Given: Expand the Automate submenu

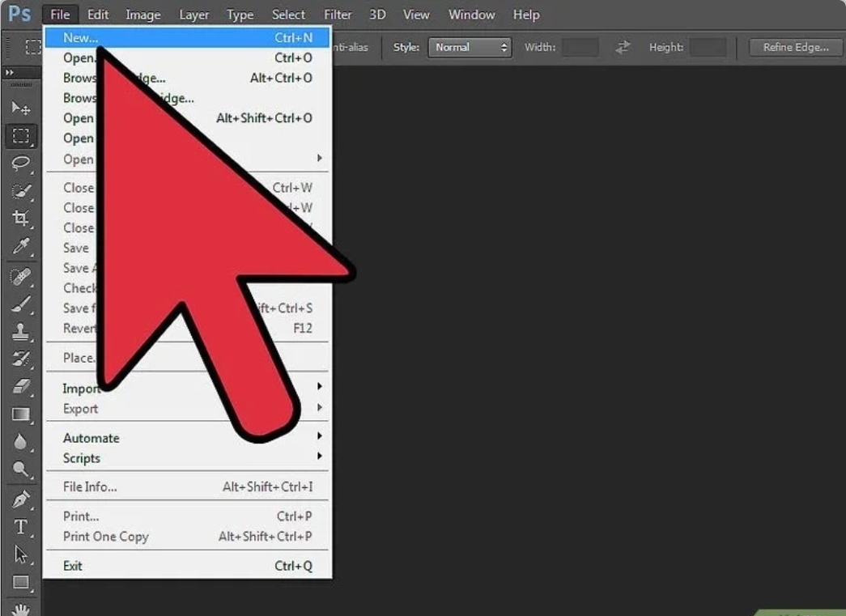Looking at the screenshot, I should point(187,437).
